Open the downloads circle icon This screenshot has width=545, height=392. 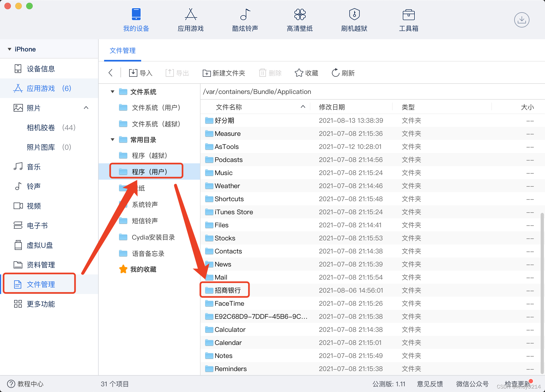(x=522, y=20)
